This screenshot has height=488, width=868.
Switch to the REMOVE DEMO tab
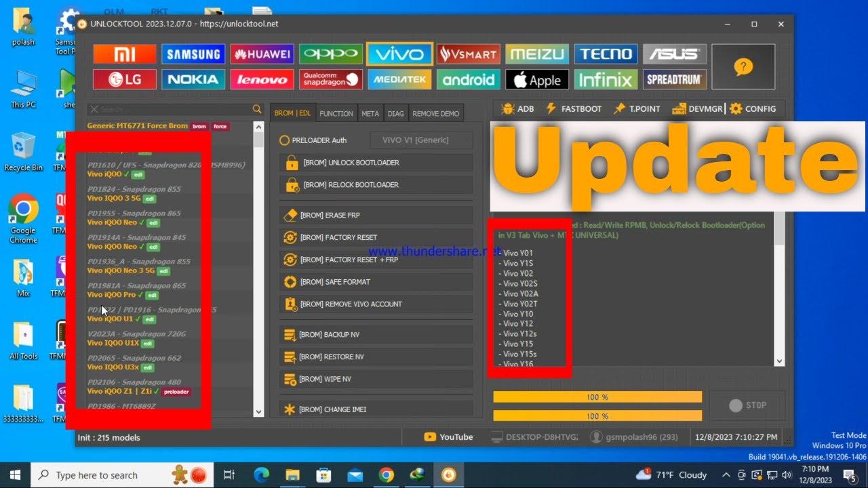point(436,114)
